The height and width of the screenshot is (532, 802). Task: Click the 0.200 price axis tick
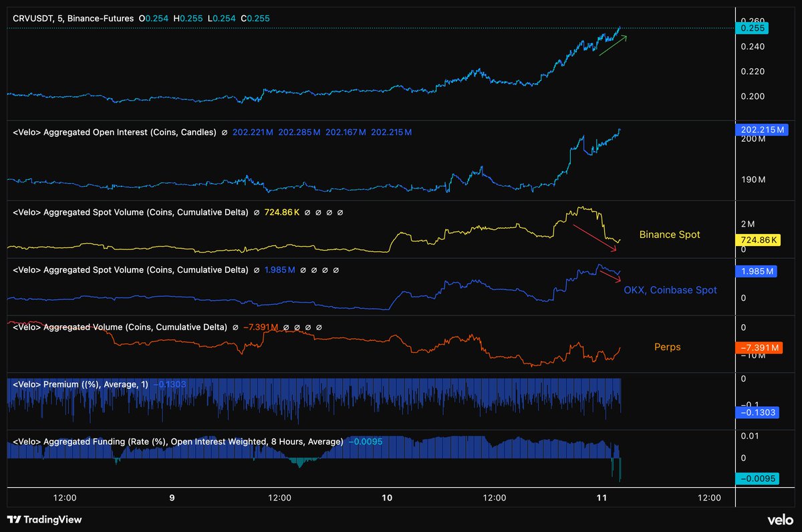click(x=752, y=96)
